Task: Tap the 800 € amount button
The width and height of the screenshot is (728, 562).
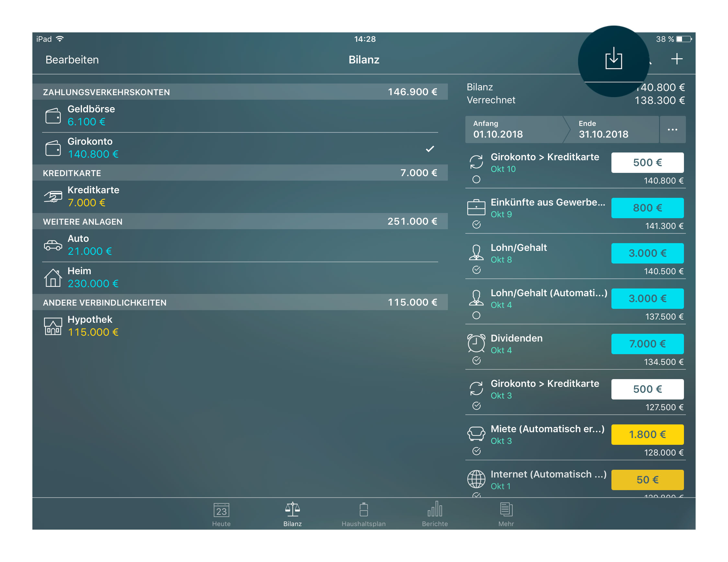Action: 647,208
